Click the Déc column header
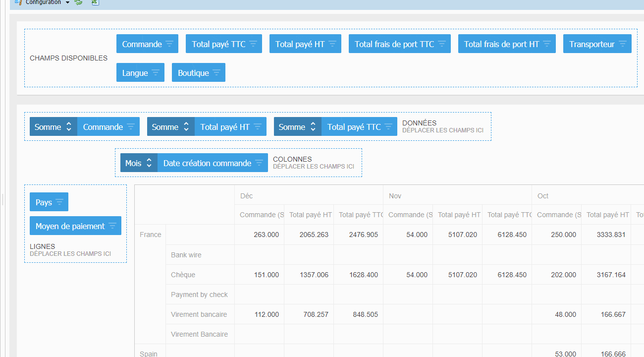This screenshot has width=644, height=357. click(247, 196)
